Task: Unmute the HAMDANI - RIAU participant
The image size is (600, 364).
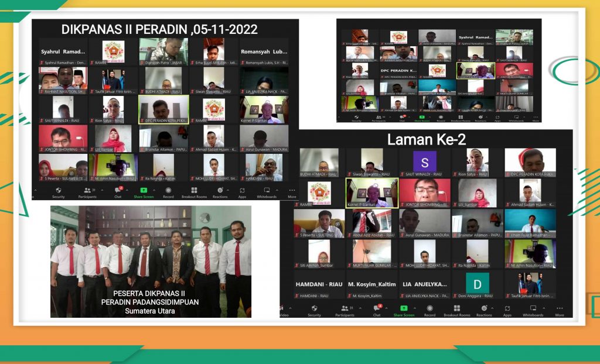Action: [x=298, y=294]
